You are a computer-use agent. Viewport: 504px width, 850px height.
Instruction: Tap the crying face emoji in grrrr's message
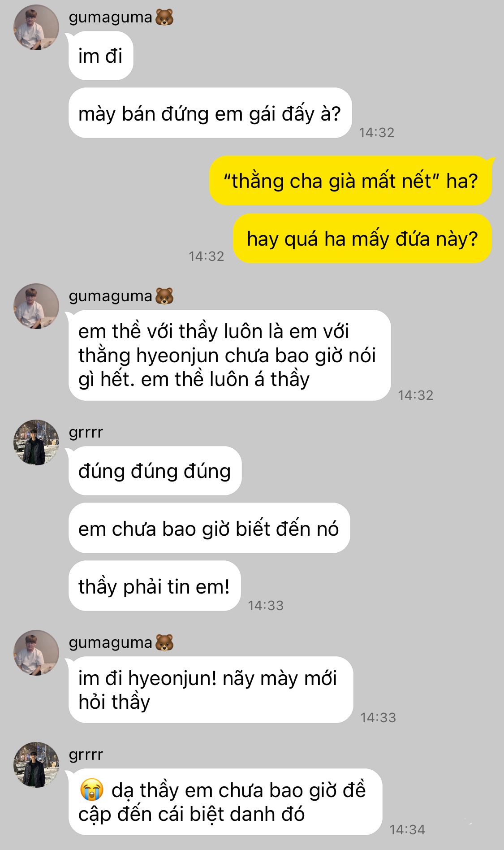coord(92,790)
